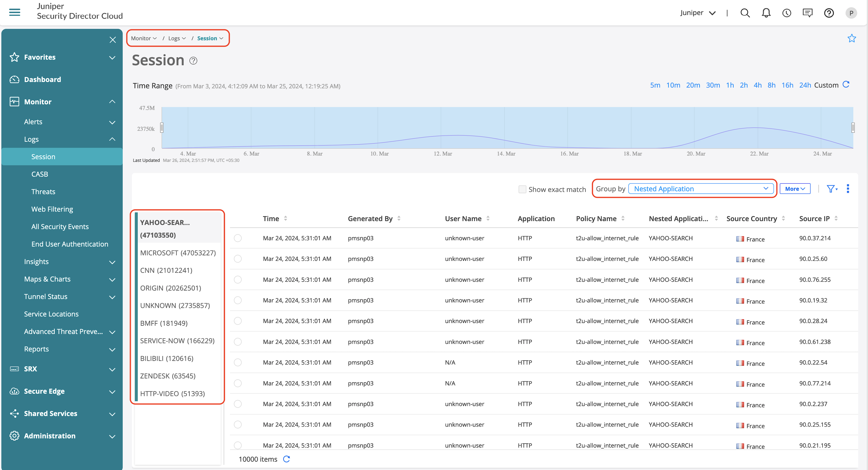This screenshot has width=868, height=470.
Task: Click the help question mark icon
Action: click(x=829, y=13)
